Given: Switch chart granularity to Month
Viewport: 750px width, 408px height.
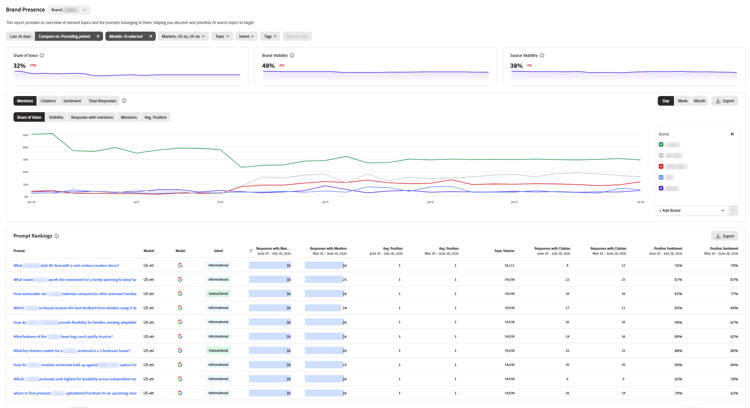Looking at the screenshot, I should (x=699, y=101).
